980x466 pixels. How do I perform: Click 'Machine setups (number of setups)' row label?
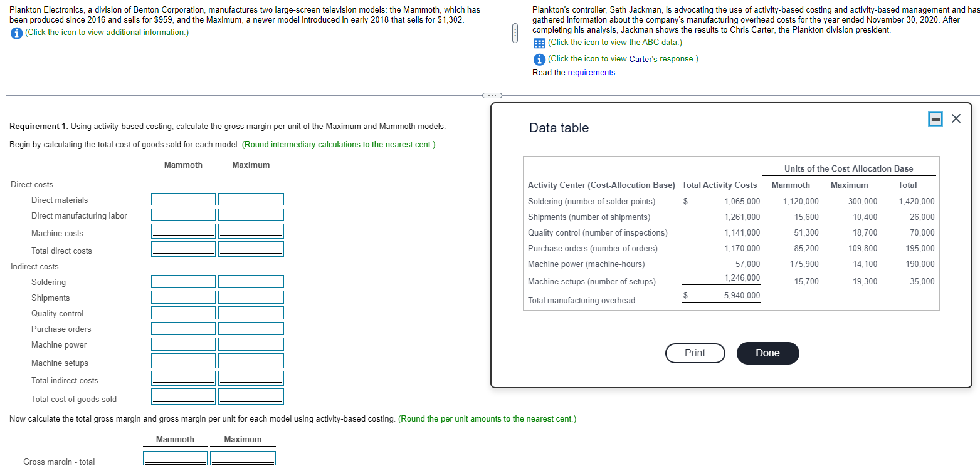tap(591, 282)
